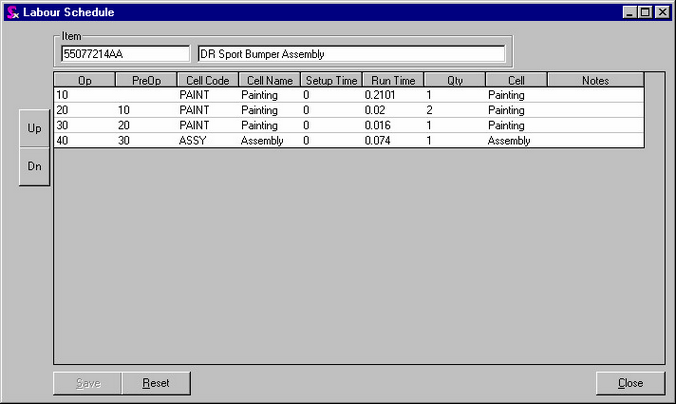Click run time 0.016 in operation 30

[379, 126]
